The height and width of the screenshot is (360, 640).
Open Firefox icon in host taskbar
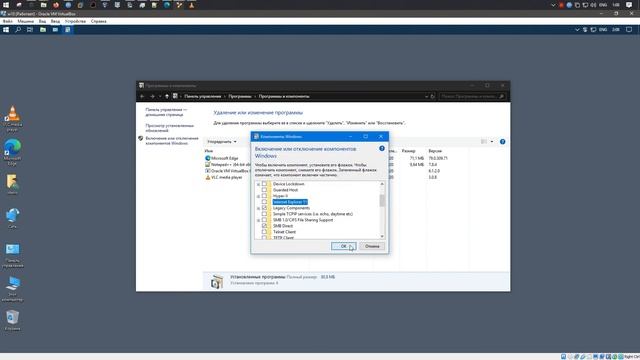56,5
